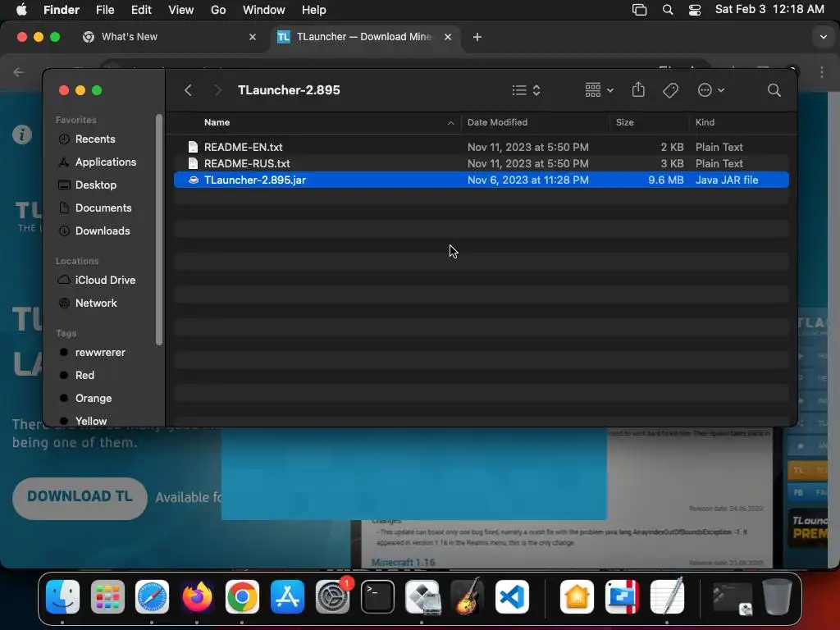This screenshot has width=840, height=630.
Task: Sort by Name column header
Action: click(x=217, y=122)
